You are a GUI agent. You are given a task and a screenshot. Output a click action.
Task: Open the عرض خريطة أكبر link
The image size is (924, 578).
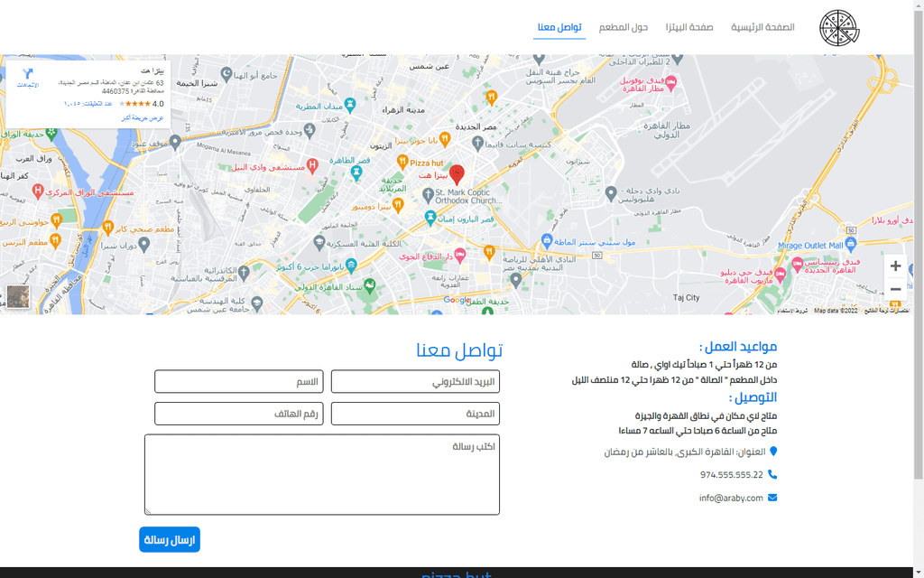[x=143, y=118]
